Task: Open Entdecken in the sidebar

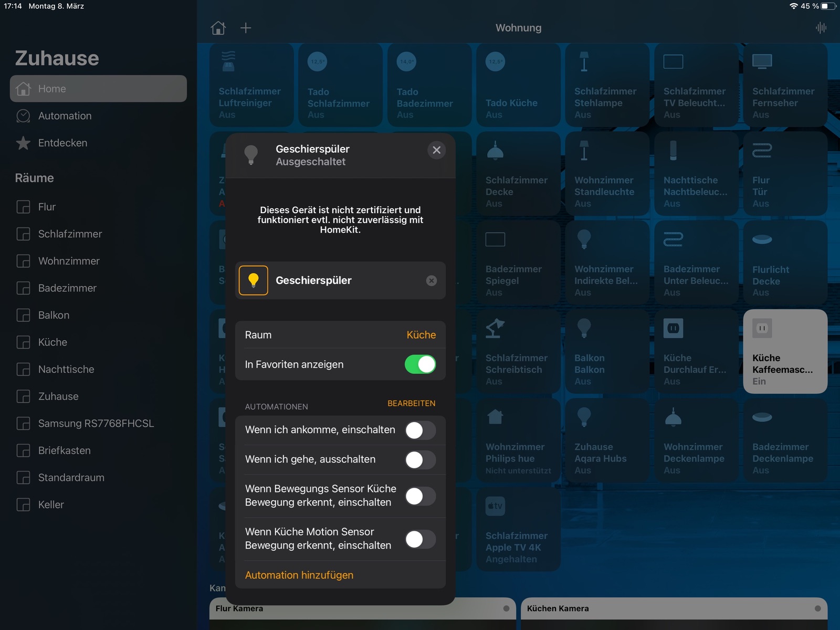Action: pyautogui.click(x=62, y=143)
